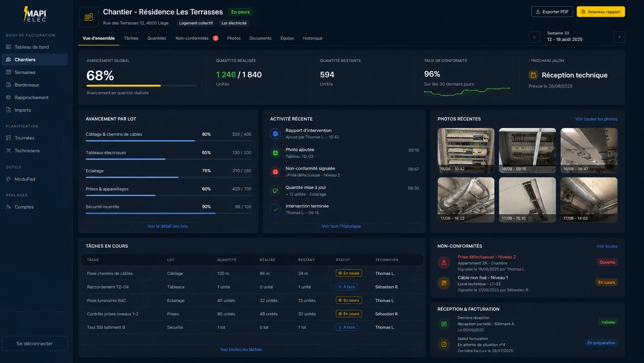Image resolution: width=644 pixels, height=363 pixels.
Task: Open Voir tout l'historique link
Action: click(x=341, y=226)
